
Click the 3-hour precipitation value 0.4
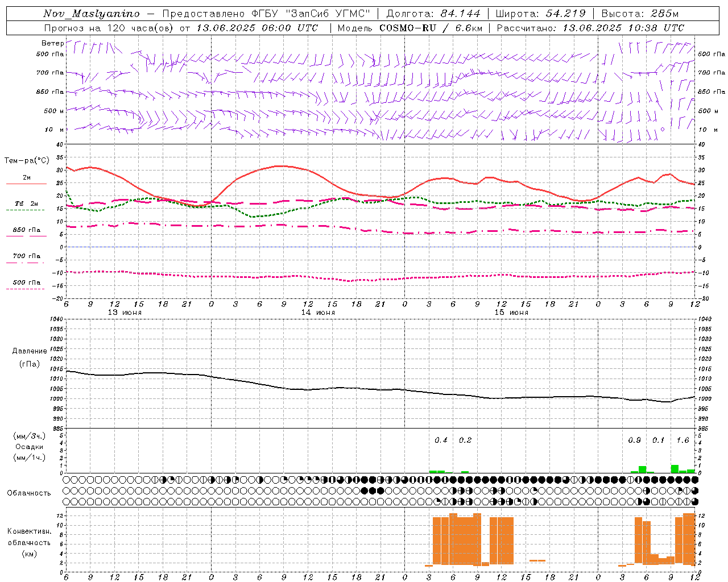[x=441, y=440]
